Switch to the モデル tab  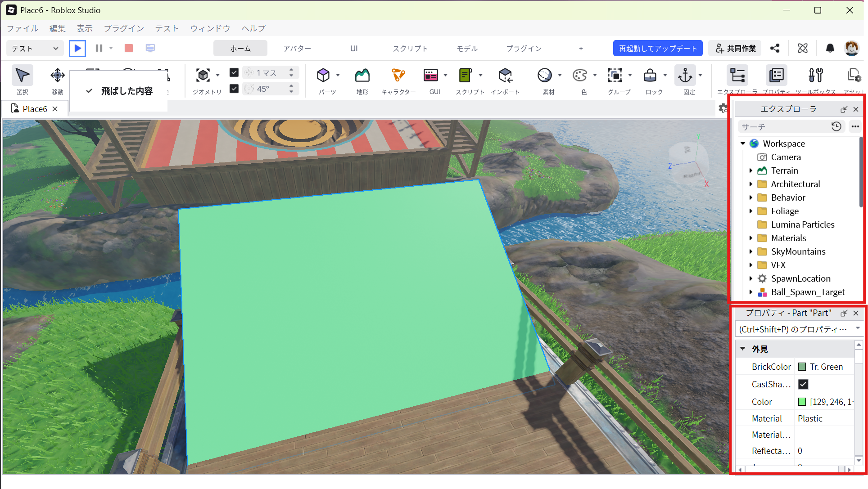(467, 49)
